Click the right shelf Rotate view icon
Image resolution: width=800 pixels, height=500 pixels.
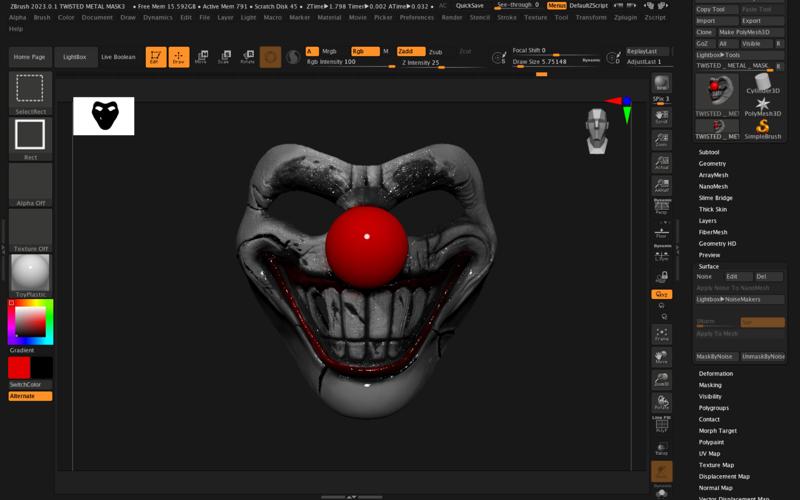pyautogui.click(x=662, y=403)
